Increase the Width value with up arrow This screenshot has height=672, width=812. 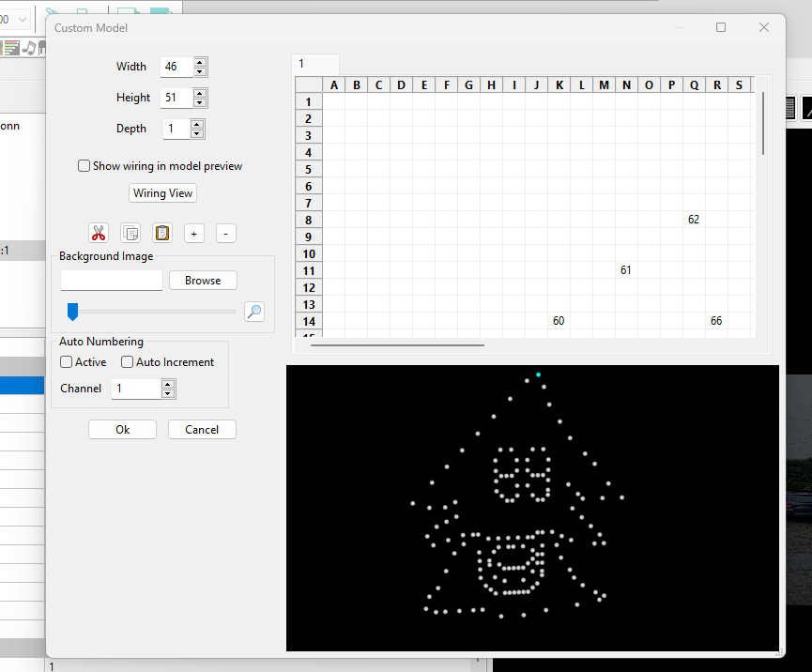click(200, 62)
